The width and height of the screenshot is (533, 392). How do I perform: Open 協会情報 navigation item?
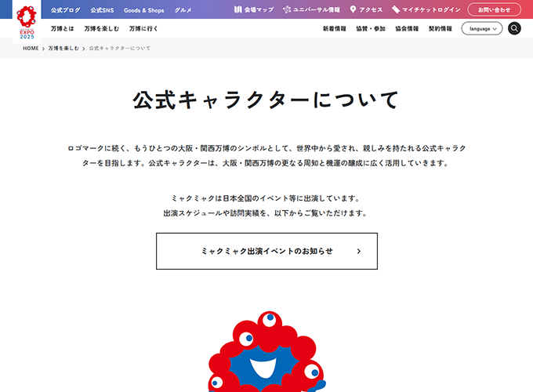(x=407, y=29)
